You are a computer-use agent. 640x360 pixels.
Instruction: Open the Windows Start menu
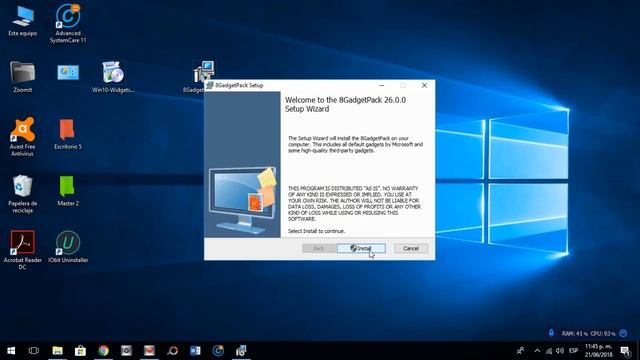pyautogui.click(x=11, y=351)
